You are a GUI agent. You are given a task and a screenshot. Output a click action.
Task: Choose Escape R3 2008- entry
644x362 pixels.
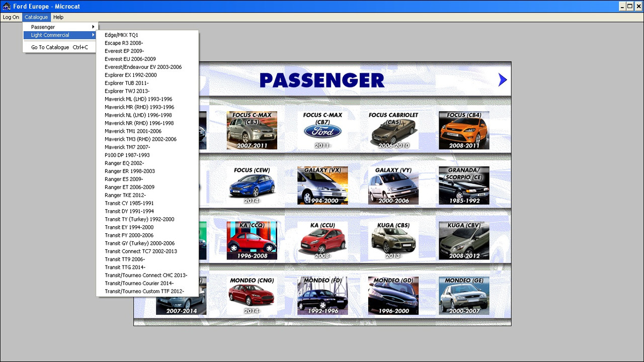tap(147, 43)
